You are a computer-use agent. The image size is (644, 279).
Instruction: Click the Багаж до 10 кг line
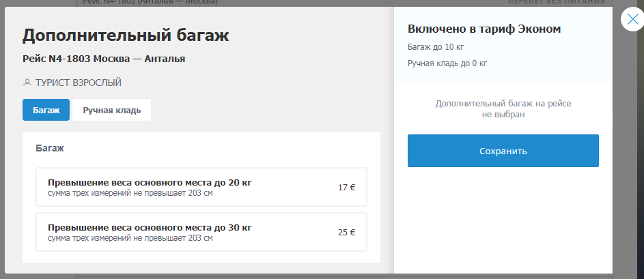click(x=436, y=47)
